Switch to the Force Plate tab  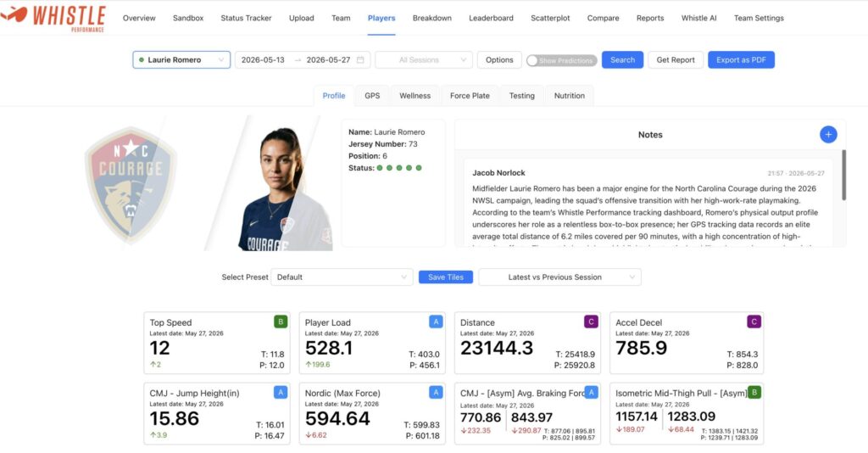pos(470,95)
